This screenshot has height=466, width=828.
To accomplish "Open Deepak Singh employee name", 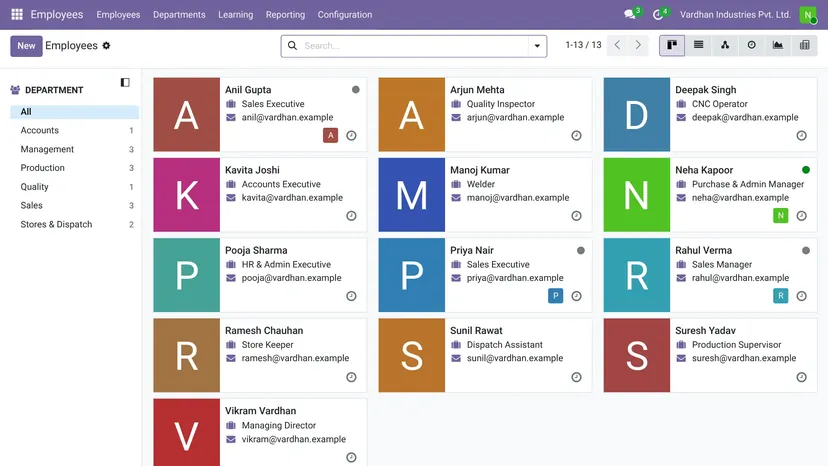I will 705,90.
